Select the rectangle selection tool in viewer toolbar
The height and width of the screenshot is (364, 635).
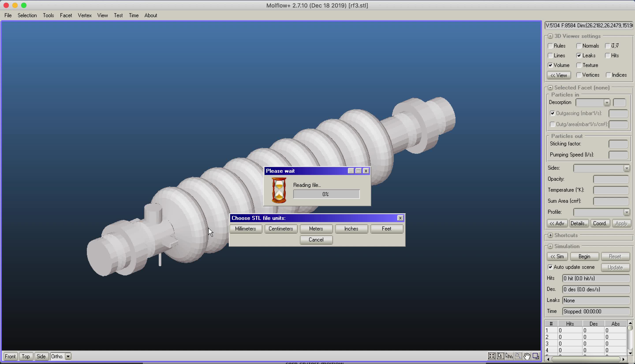(492, 356)
